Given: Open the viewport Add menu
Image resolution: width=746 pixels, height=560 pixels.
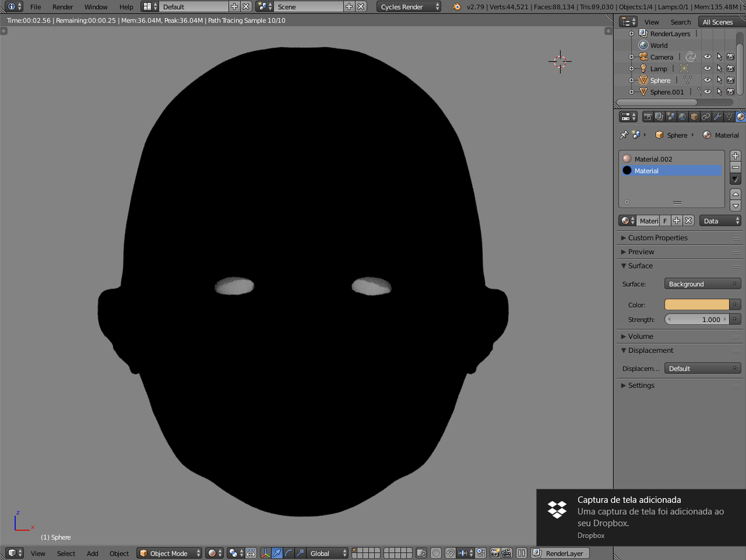Looking at the screenshot, I should point(92,554).
